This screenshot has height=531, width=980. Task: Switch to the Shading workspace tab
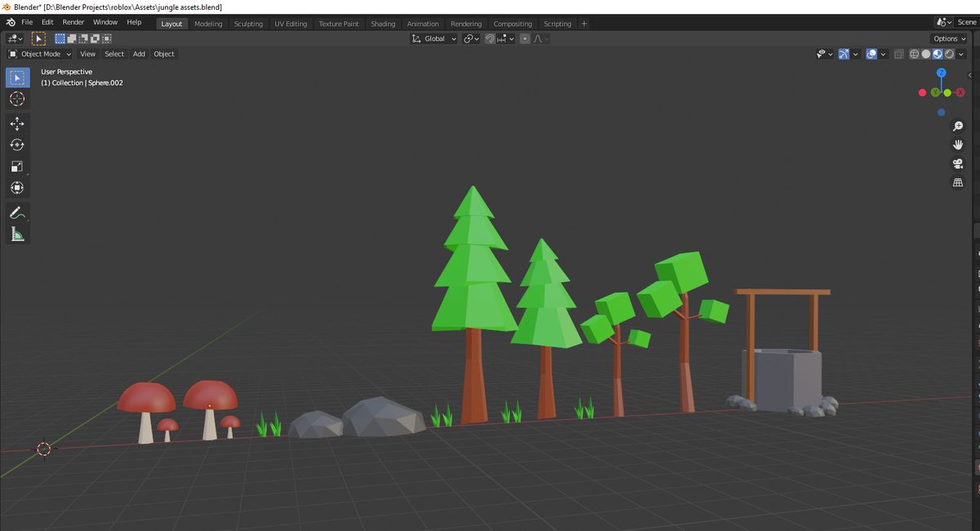pos(383,24)
